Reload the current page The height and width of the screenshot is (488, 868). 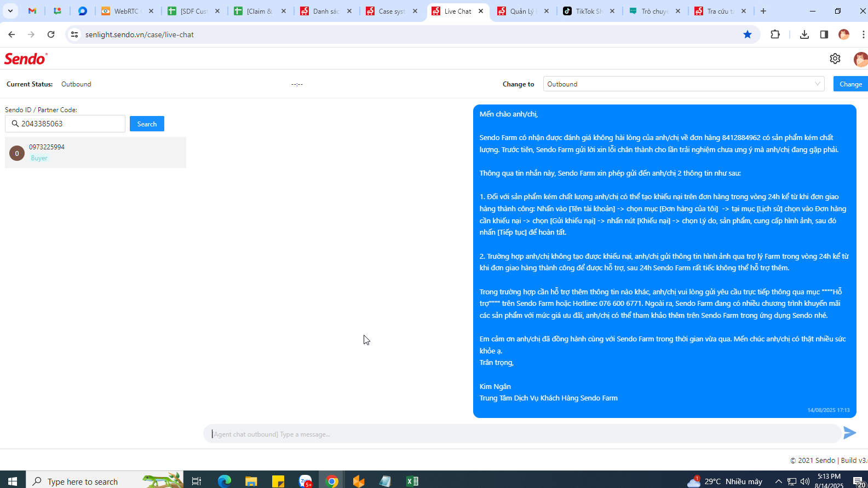[x=51, y=34]
